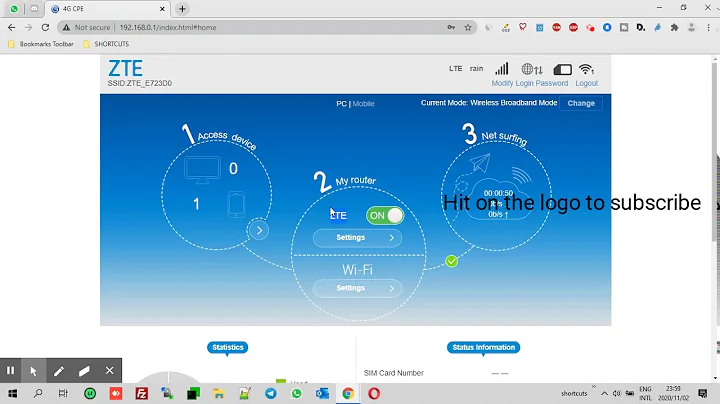Click the ZTE logo
Viewport: 720px width, 404px height.
pyautogui.click(x=125, y=68)
